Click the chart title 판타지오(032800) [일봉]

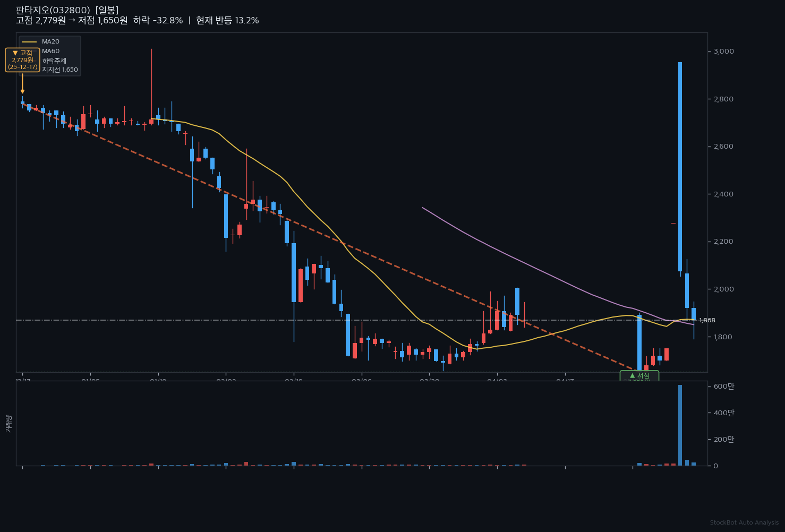coord(67,10)
